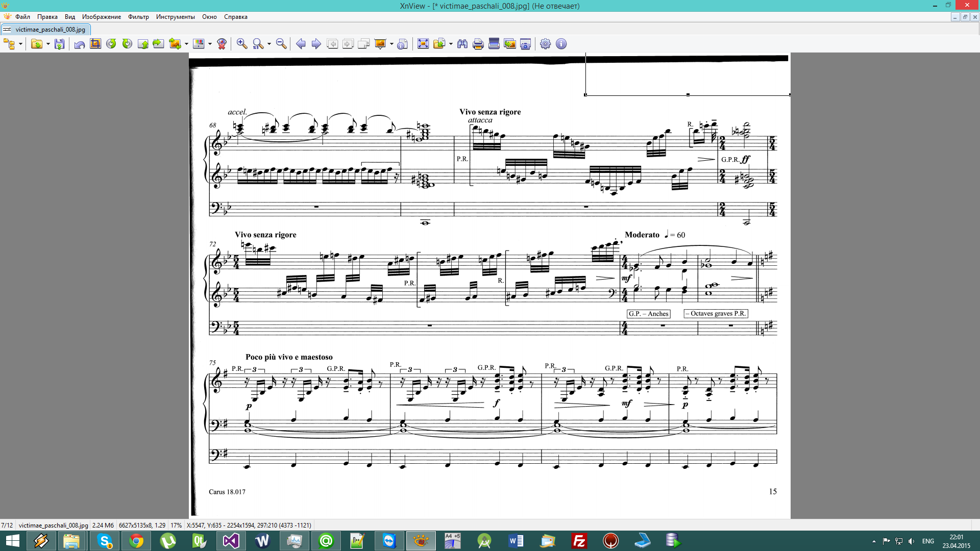
Task: Open the Фильтр menu
Action: 138,17
